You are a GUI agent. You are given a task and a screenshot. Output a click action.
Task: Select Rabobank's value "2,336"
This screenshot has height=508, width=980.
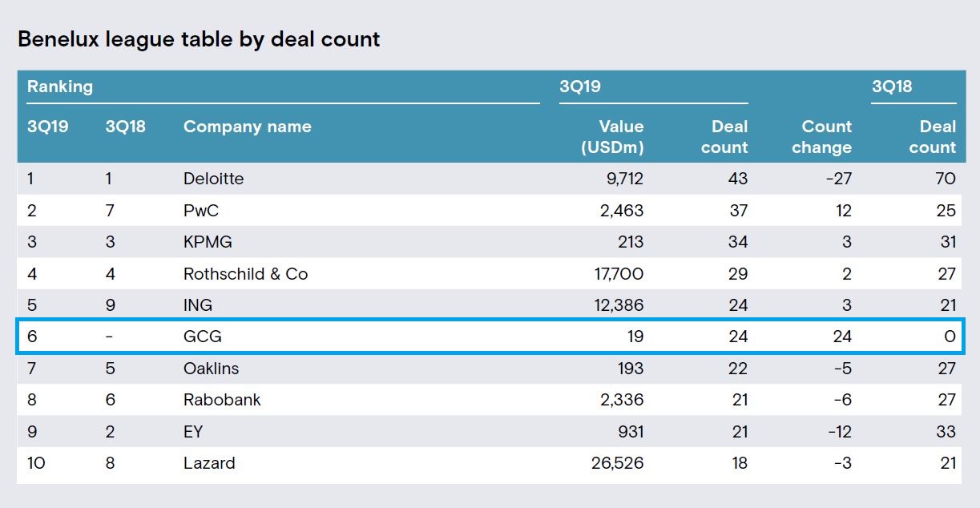point(622,400)
